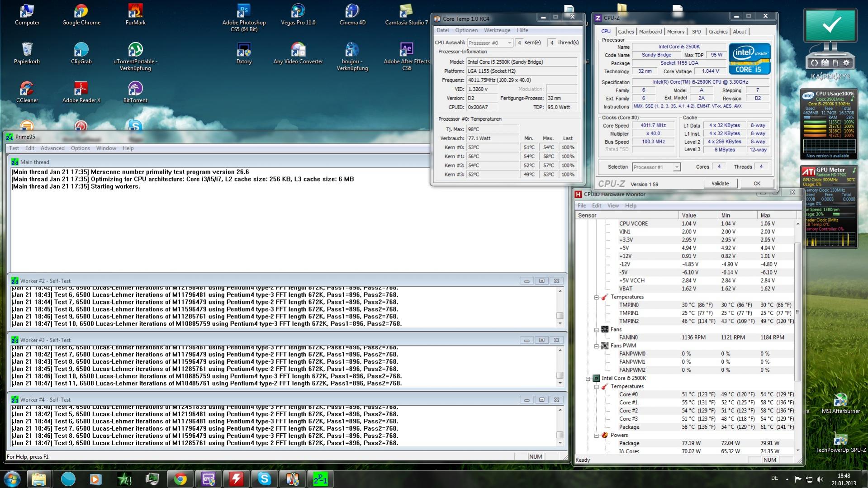Select the Any Video Converter desktop icon
868x488 pixels.
(298, 53)
